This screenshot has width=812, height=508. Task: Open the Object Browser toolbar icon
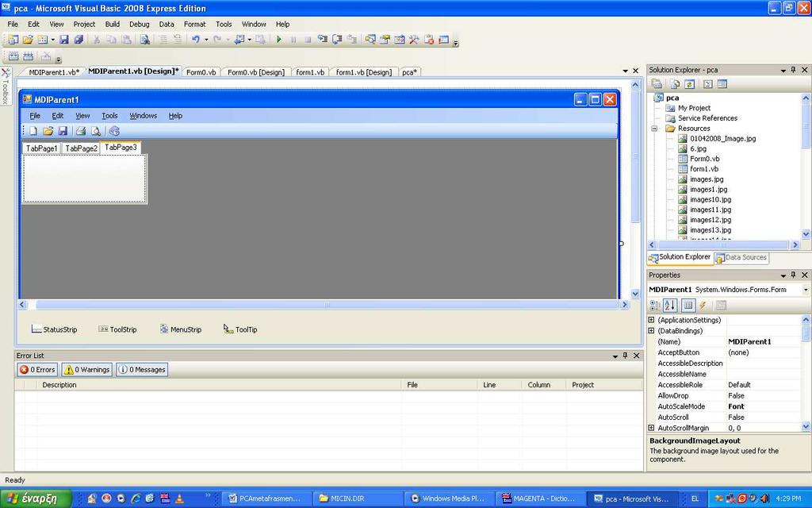(400, 40)
